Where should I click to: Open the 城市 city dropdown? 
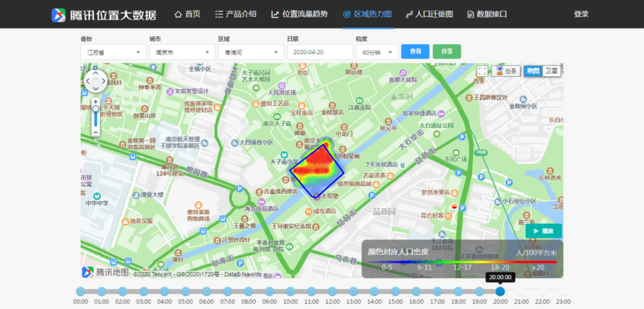tap(182, 52)
